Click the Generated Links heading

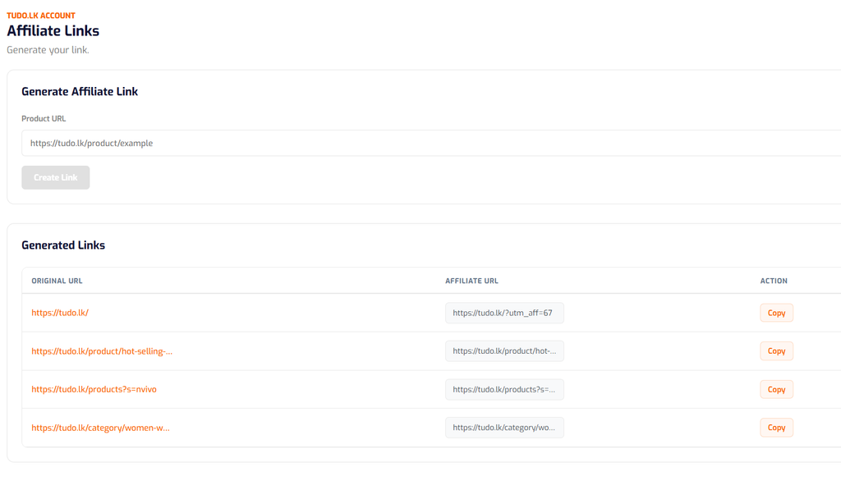tap(63, 245)
